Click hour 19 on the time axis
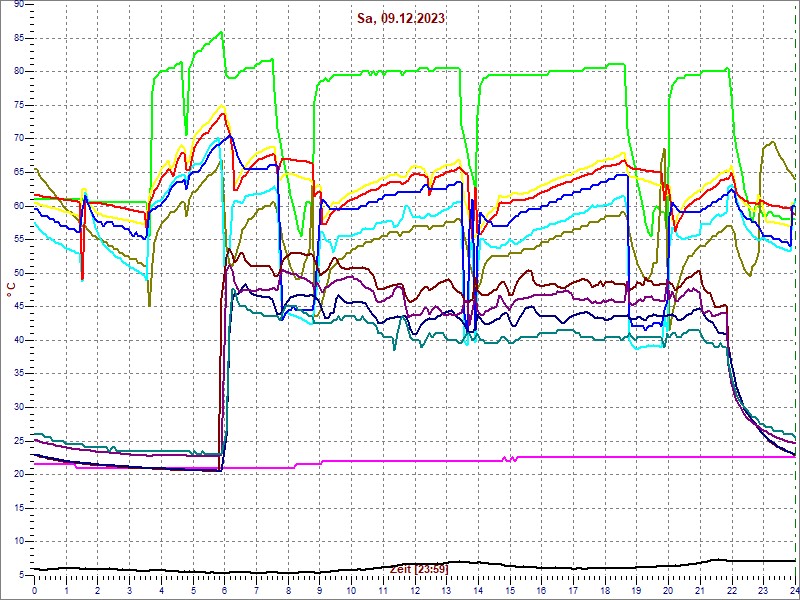 pos(637,590)
